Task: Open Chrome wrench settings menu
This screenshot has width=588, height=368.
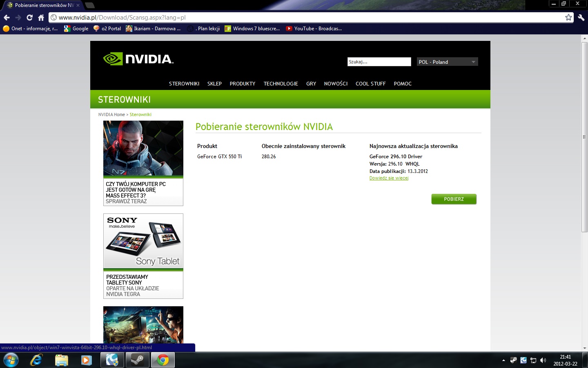Action: pyautogui.click(x=581, y=17)
